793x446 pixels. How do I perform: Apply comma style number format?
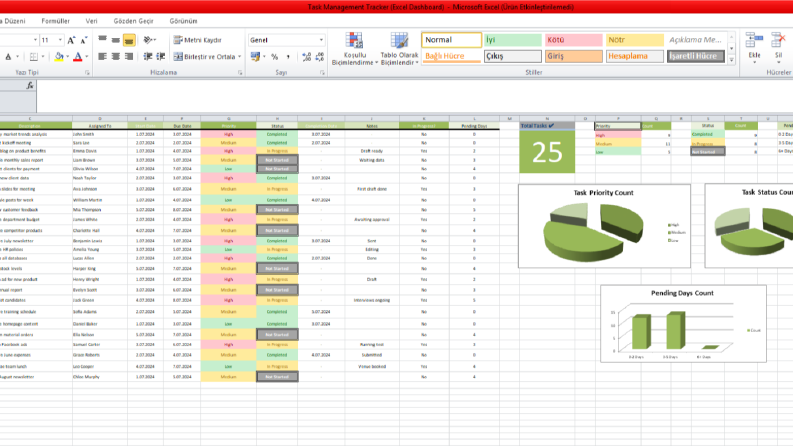click(288, 57)
